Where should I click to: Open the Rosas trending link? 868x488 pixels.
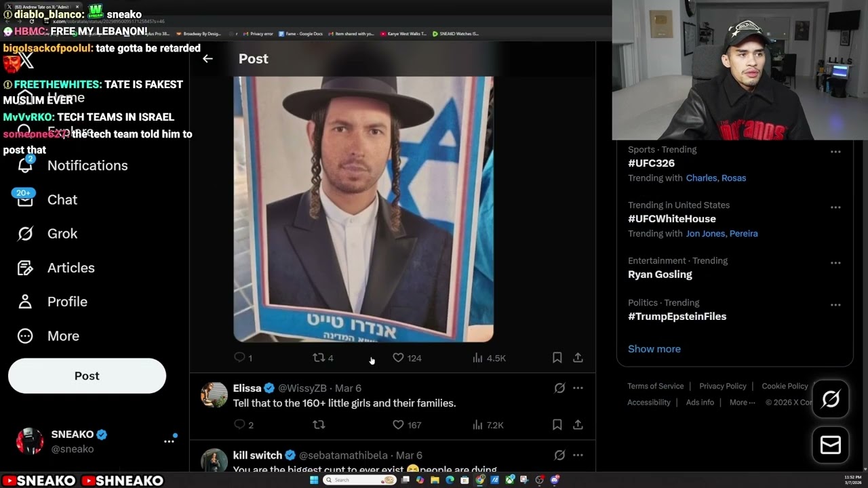point(734,178)
